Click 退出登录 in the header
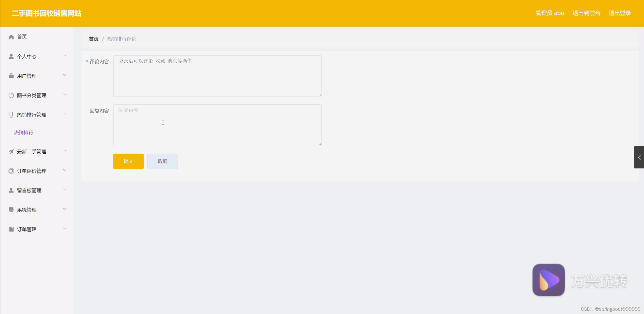 click(x=620, y=13)
